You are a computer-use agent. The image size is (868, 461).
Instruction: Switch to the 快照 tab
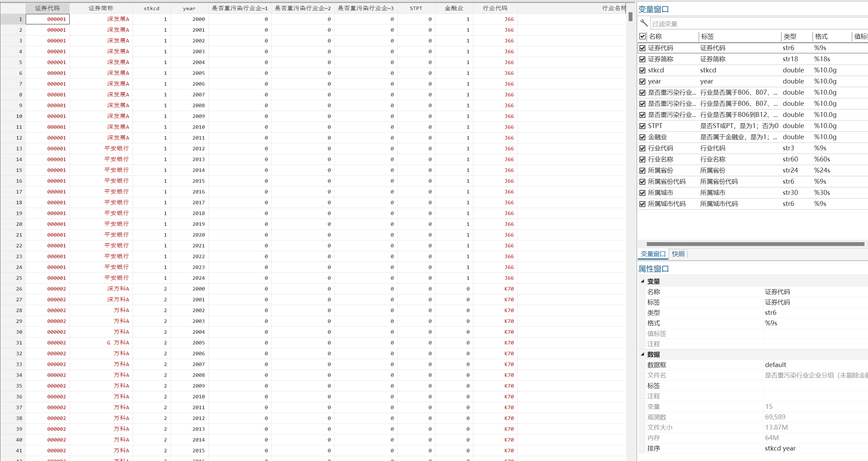coord(678,254)
